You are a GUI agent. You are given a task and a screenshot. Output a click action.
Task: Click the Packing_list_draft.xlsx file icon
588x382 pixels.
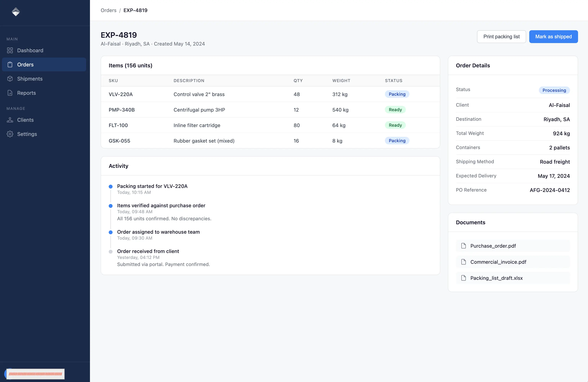[463, 278]
